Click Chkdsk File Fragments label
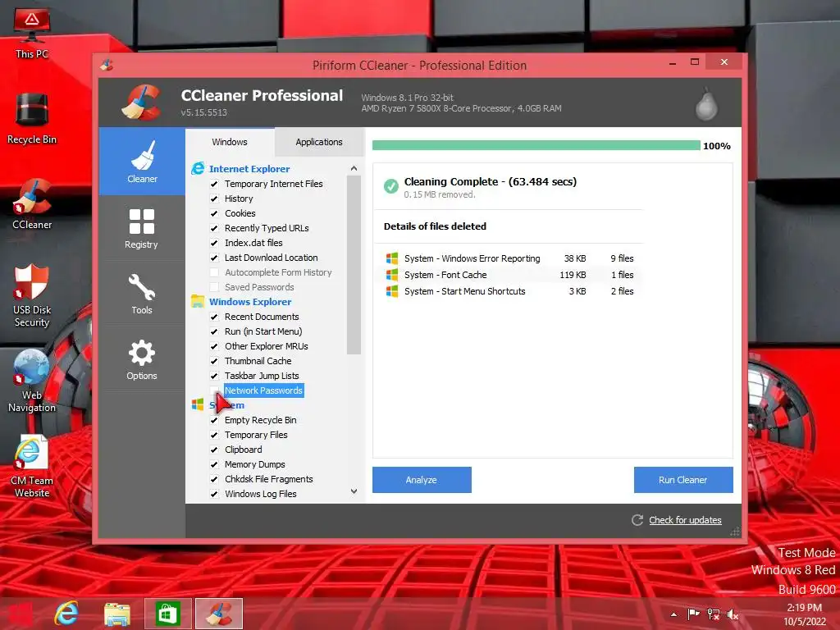The width and height of the screenshot is (840, 630). click(269, 479)
